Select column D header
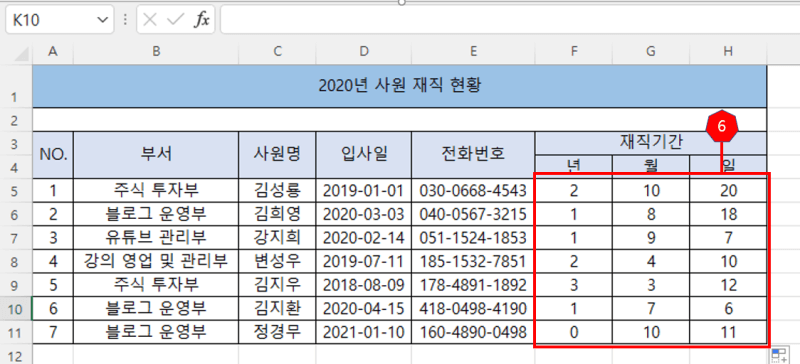This screenshot has height=364, width=800. click(363, 51)
